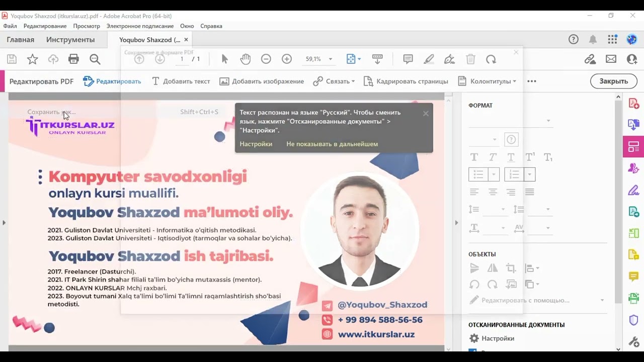
Task: Open the more tools wrench icon
Action: tap(633, 342)
